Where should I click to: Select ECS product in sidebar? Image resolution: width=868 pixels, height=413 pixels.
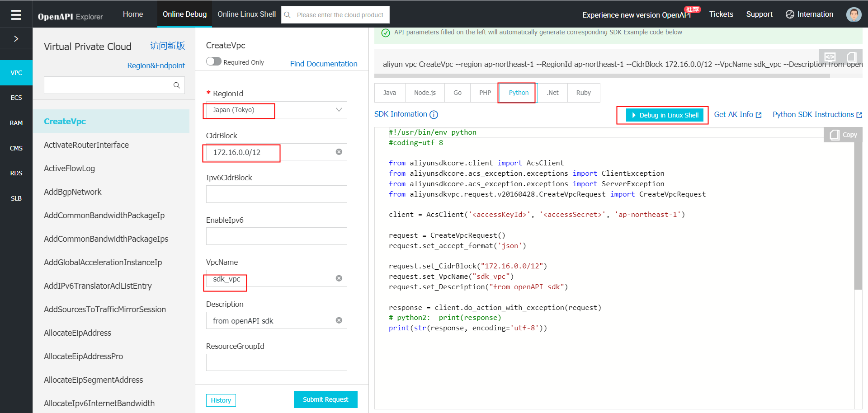point(16,98)
